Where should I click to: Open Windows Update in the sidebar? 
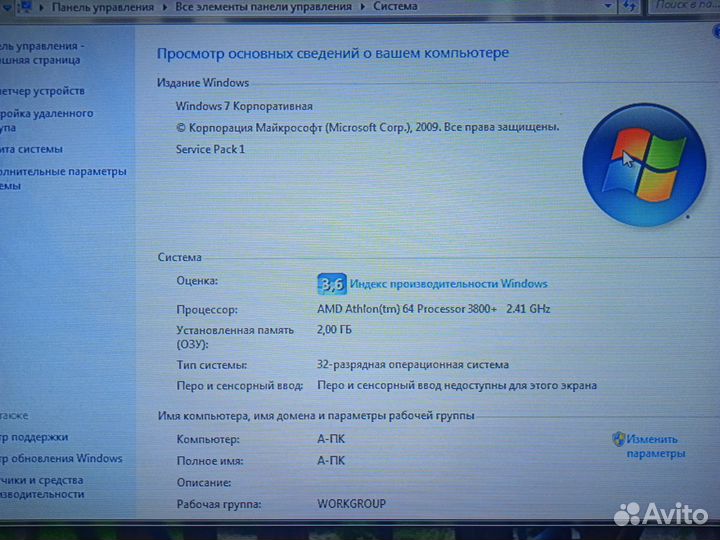click(x=61, y=458)
